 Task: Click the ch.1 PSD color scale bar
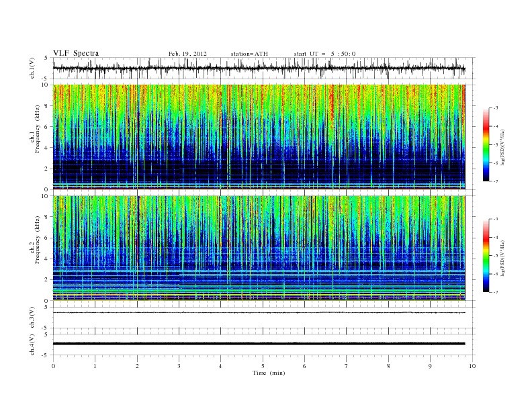pos(486,144)
